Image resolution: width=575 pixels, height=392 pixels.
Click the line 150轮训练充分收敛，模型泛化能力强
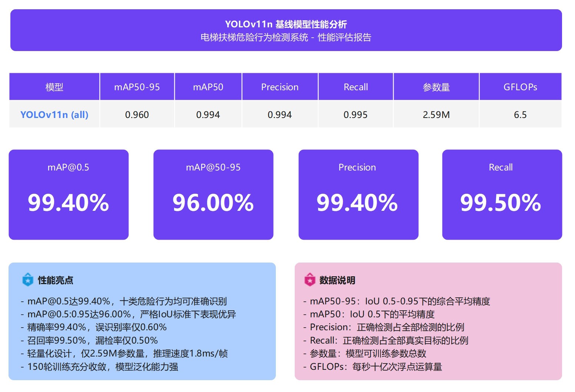[x=100, y=367]
